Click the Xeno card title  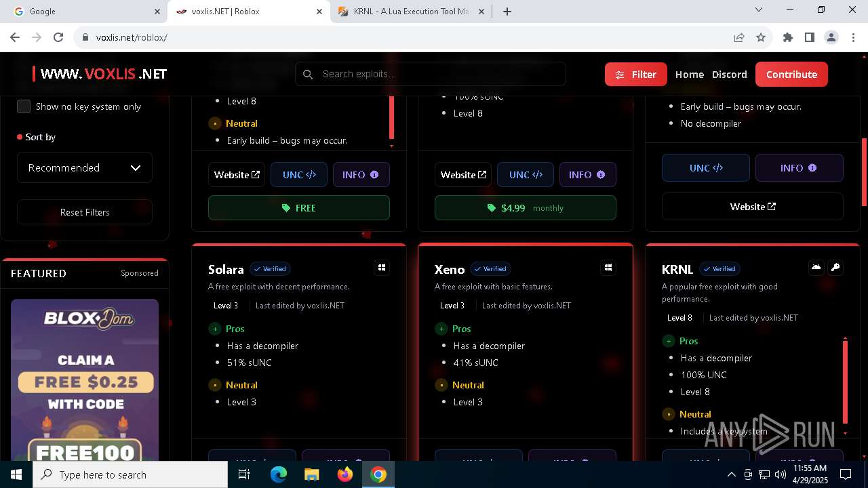click(450, 270)
